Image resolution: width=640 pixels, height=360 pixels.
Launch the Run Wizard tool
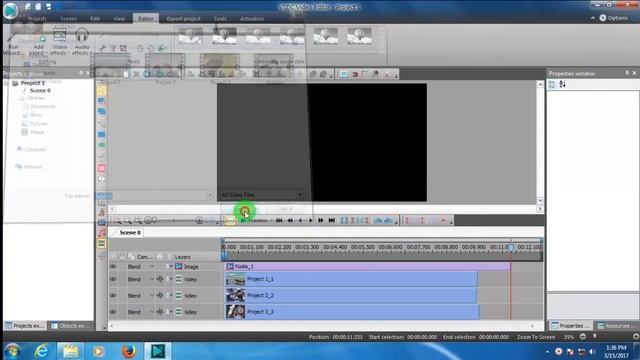click(x=13, y=43)
